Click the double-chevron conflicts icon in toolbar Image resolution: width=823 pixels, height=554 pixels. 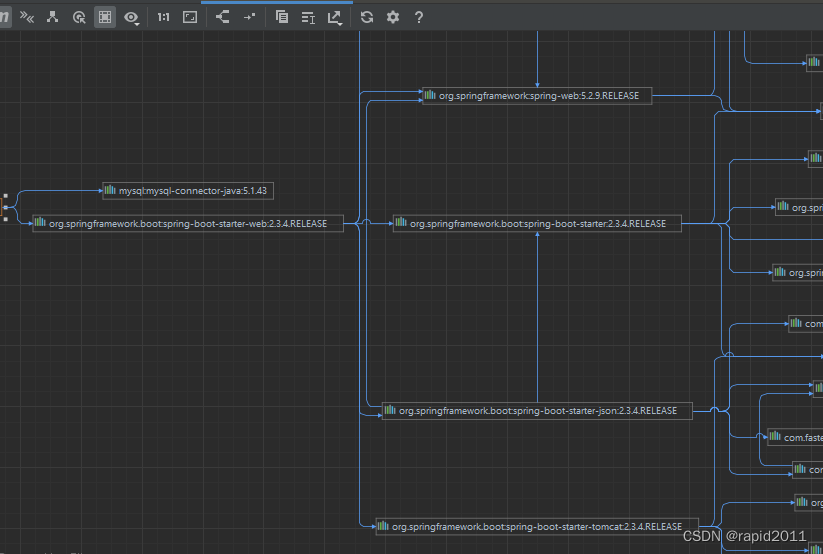point(27,17)
